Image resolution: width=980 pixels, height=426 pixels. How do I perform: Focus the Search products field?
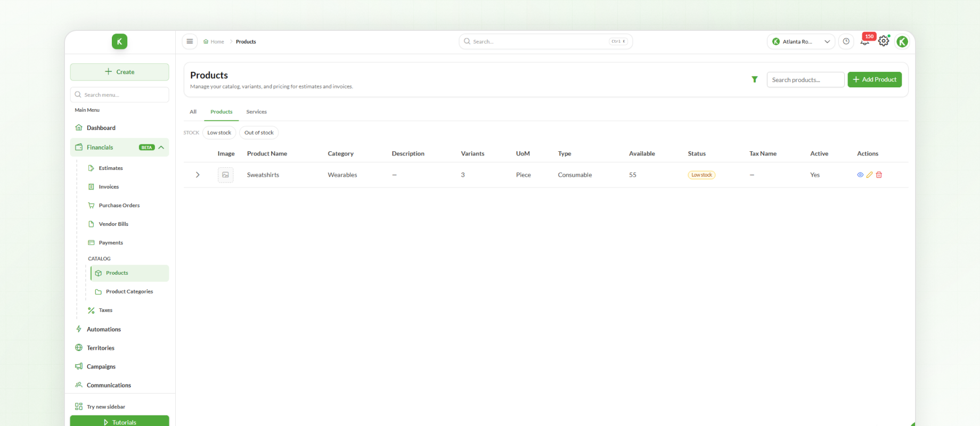805,79
